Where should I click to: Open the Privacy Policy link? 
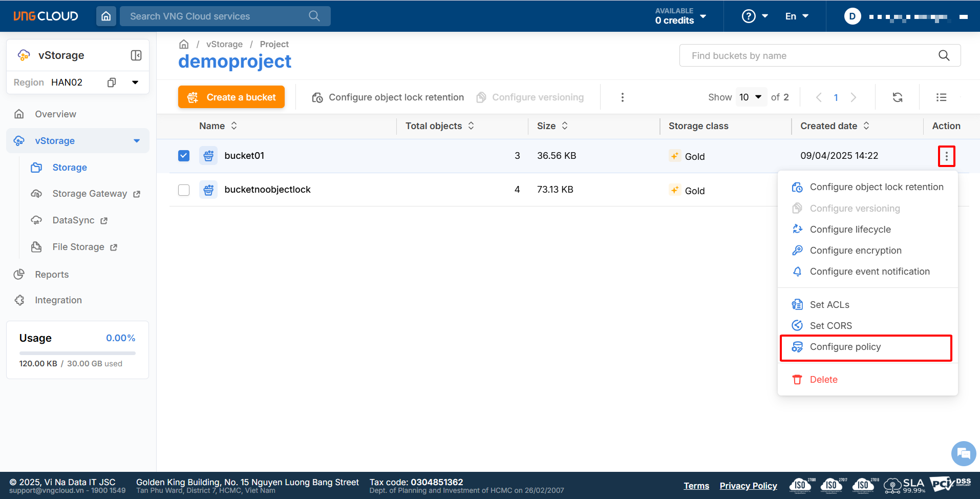tap(748, 486)
